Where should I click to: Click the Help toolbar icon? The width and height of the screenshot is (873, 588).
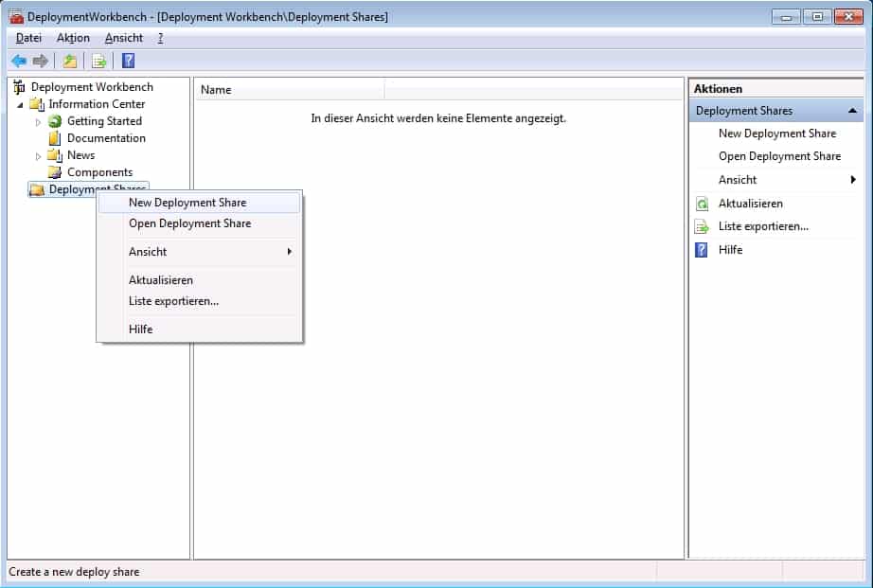pyautogui.click(x=128, y=61)
